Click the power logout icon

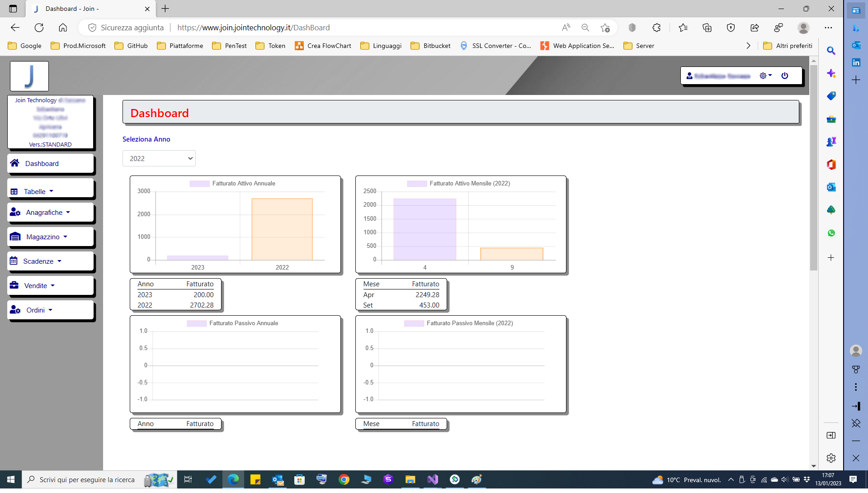(x=785, y=76)
